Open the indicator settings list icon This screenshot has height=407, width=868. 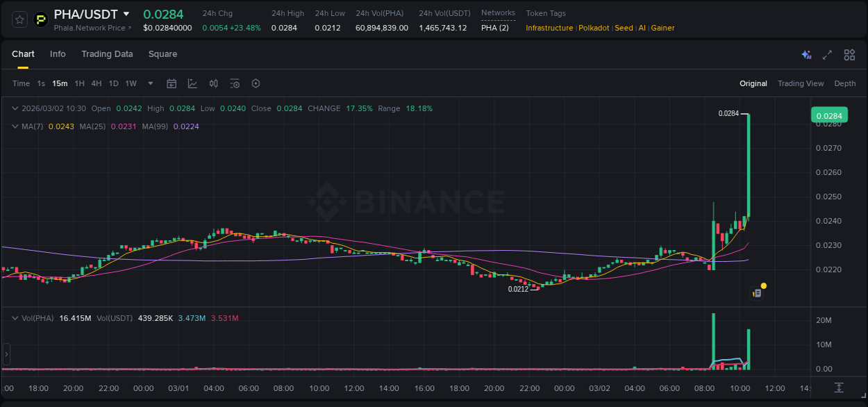click(235, 83)
